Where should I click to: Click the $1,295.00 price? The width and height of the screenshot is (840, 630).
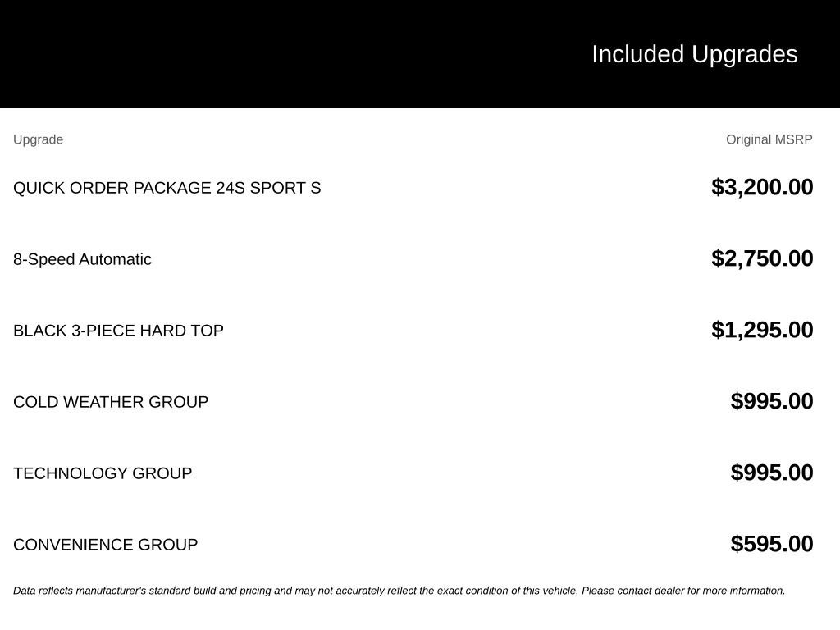762,330
